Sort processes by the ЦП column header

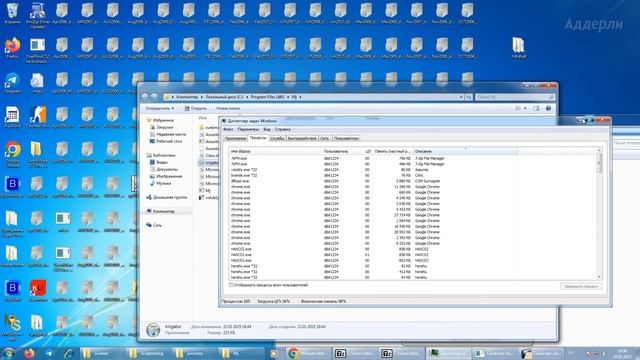tap(368, 151)
